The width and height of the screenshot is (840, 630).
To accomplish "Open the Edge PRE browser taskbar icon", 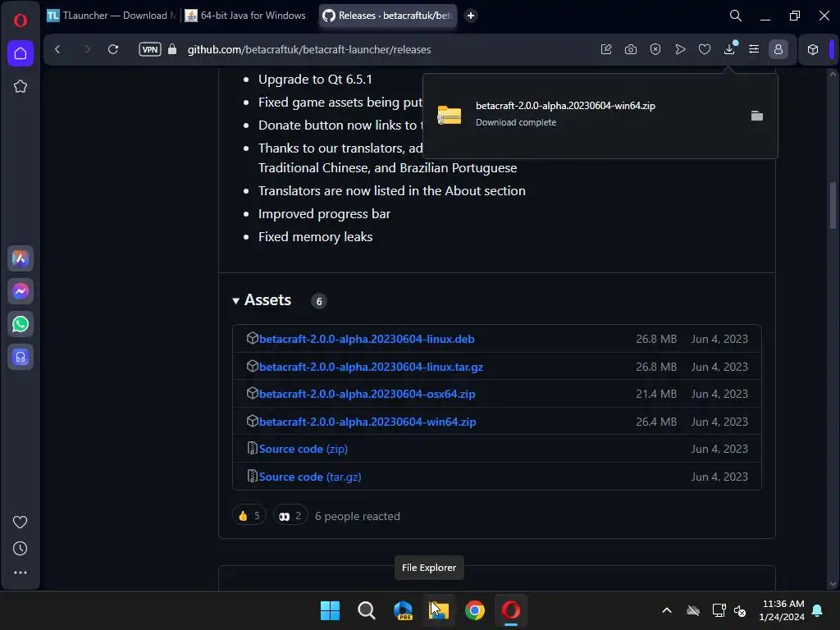I will tap(403, 610).
